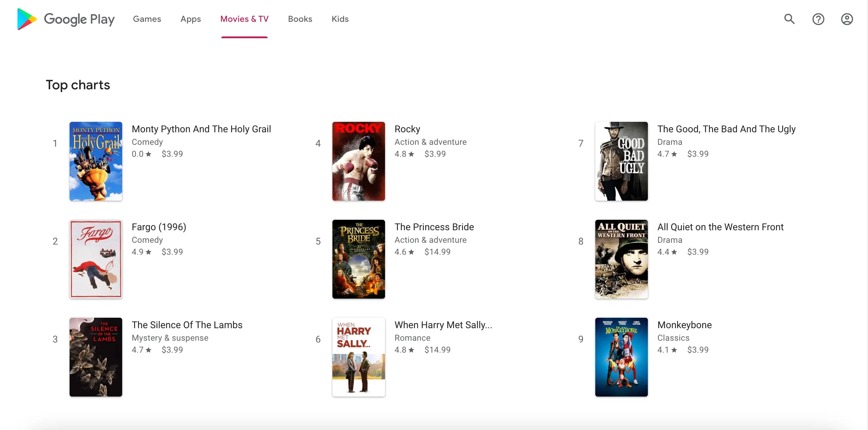Click the 4.4 rating under All Quiet
Image resolution: width=868 pixels, height=430 pixels.
coord(667,252)
